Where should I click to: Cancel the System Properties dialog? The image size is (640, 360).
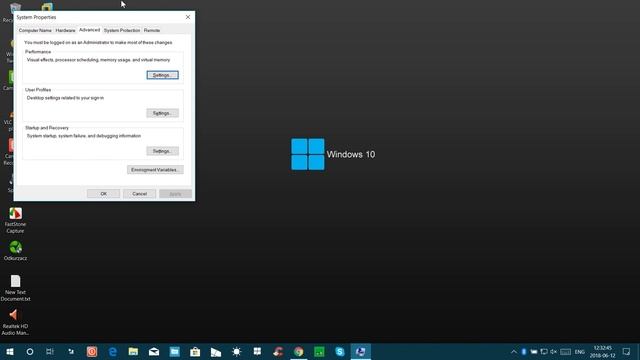139,194
